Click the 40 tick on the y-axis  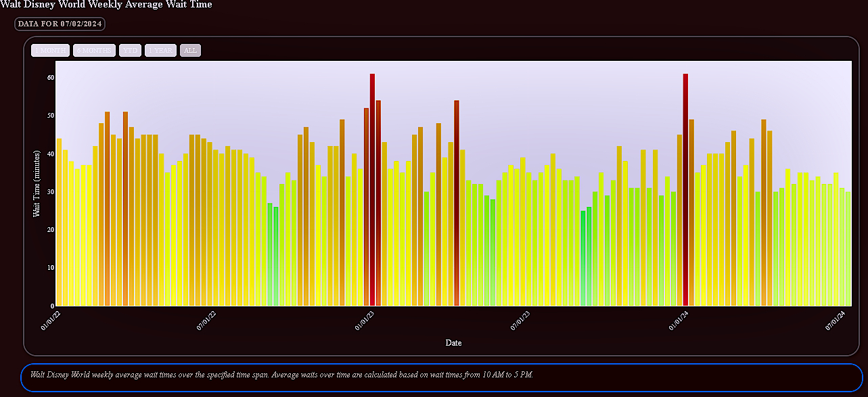pyautogui.click(x=50, y=154)
